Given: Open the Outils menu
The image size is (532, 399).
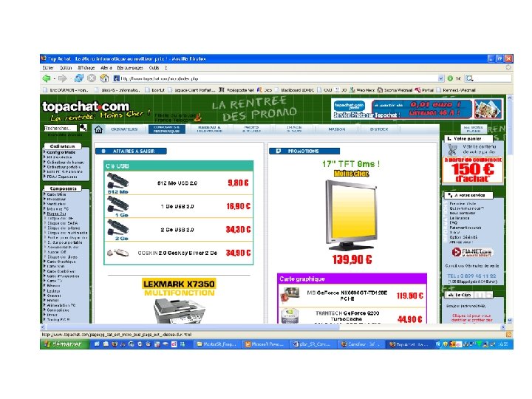Looking at the screenshot, I should (154, 68).
